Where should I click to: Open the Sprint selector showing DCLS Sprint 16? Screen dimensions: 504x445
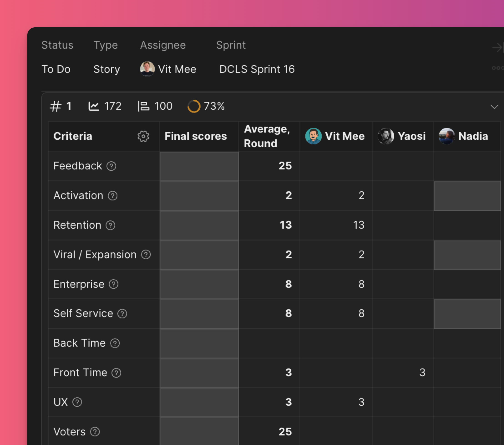(257, 69)
